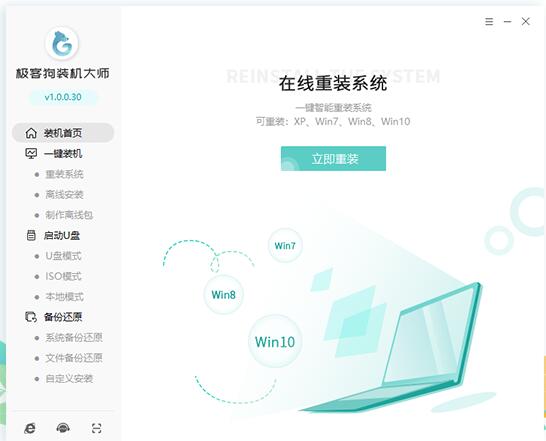Switch to U盘模式
The image size is (546, 441).
(x=63, y=256)
